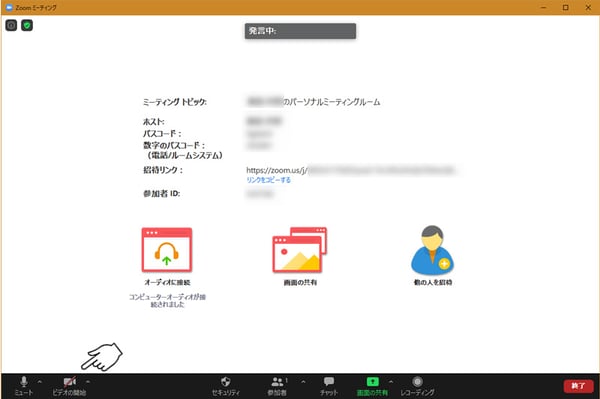Minimize the Zoom meeting window
The width and height of the screenshot is (600, 399).
click(543, 7)
